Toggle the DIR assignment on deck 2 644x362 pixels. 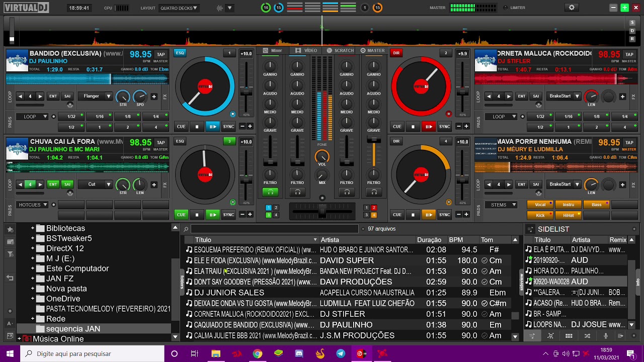coord(396,53)
